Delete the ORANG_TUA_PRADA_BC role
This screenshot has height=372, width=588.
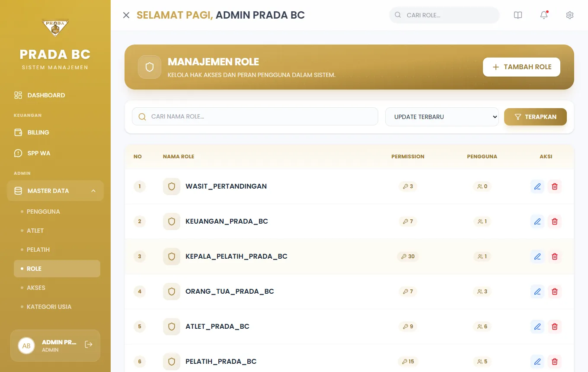click(x=555, y=292)
